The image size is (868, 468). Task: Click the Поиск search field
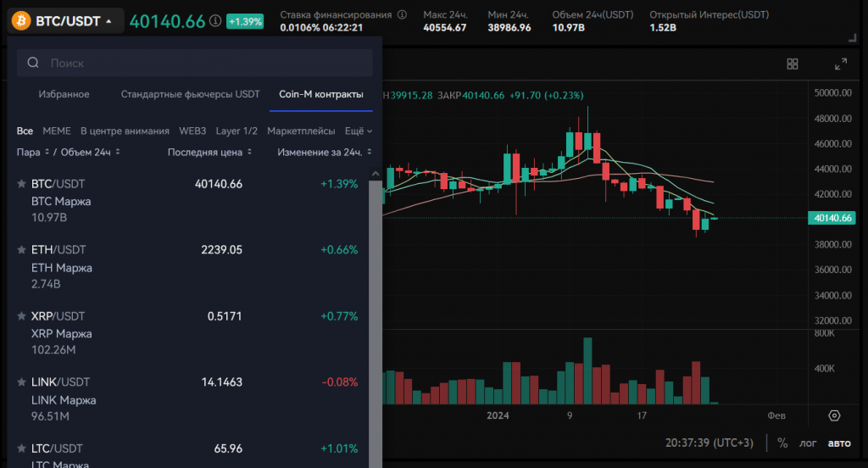pyautogui.click(x=203, y=63)
